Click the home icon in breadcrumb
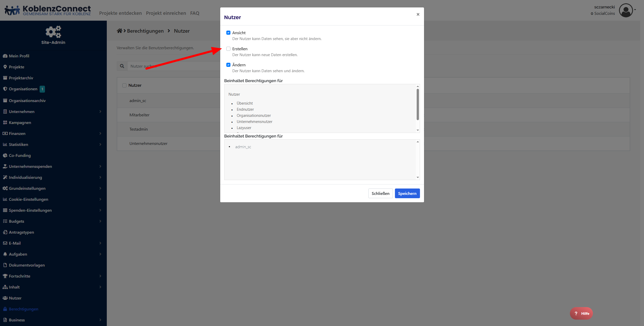The image size is (644, 326). (119, 31)
